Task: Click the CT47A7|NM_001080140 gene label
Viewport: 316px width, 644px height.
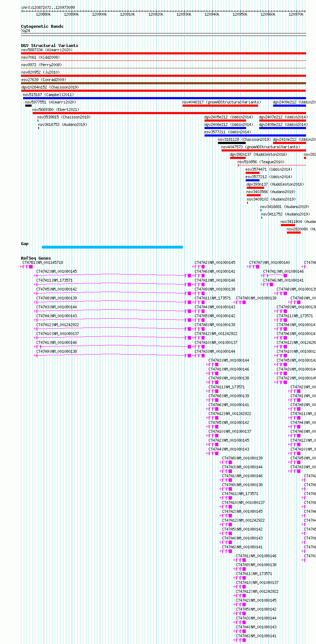Action: [269, 262]
